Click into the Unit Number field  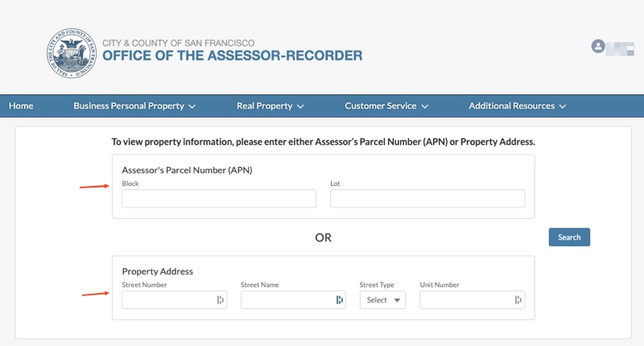466,300
